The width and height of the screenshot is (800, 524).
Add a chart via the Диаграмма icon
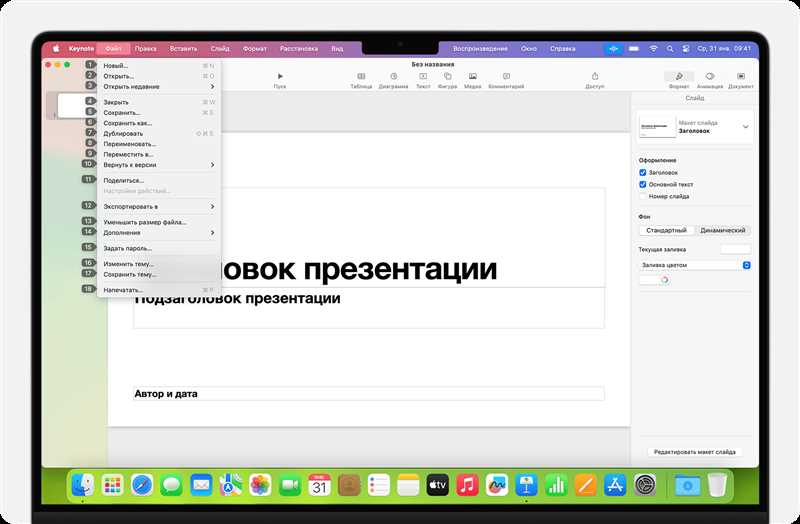click(393, 77)
